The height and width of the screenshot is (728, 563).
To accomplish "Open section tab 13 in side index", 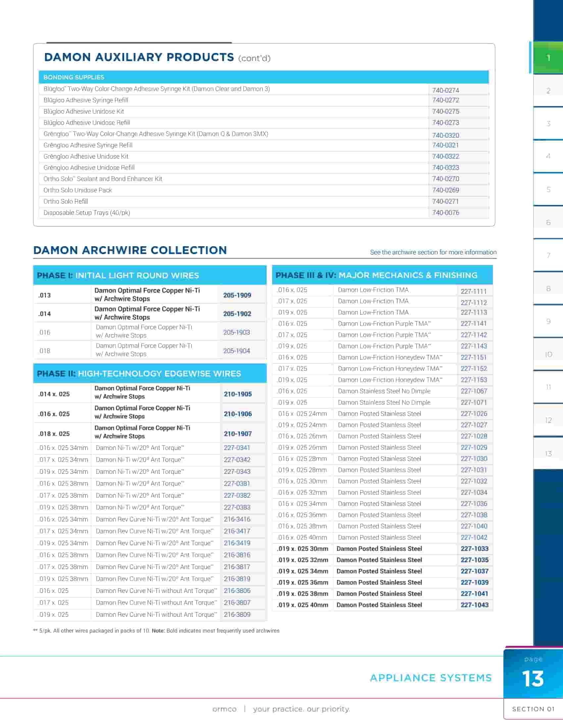I will [x=548, y=453].
